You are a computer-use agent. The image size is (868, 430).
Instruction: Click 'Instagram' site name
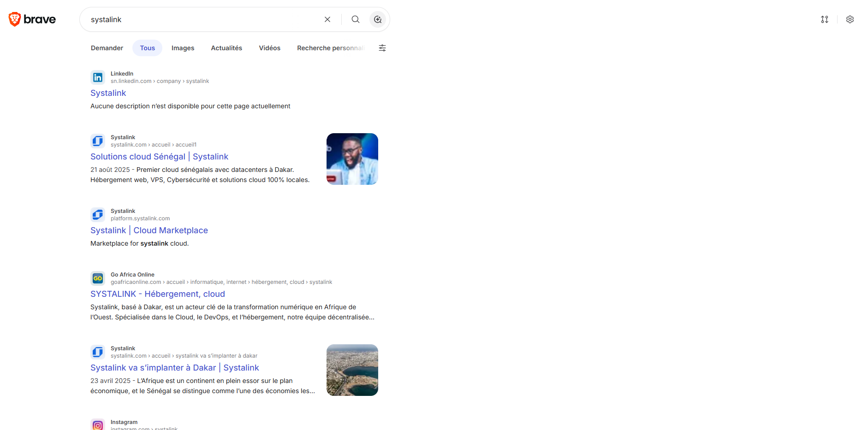124,422
